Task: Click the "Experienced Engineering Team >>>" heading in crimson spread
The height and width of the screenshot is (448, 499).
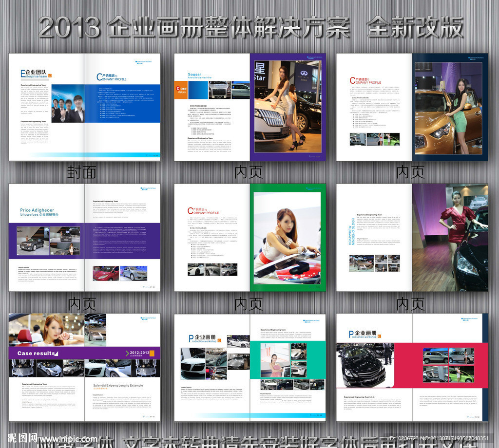Action: click(359, 397)
